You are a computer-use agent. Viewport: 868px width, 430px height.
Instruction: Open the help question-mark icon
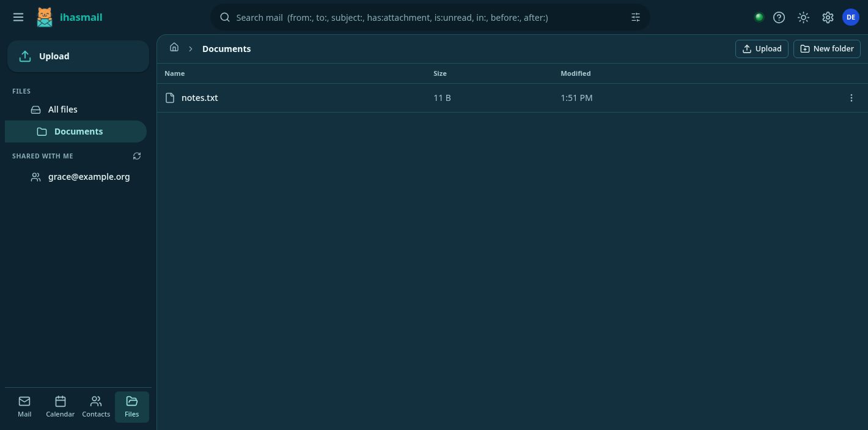click(x=779, y=17)
